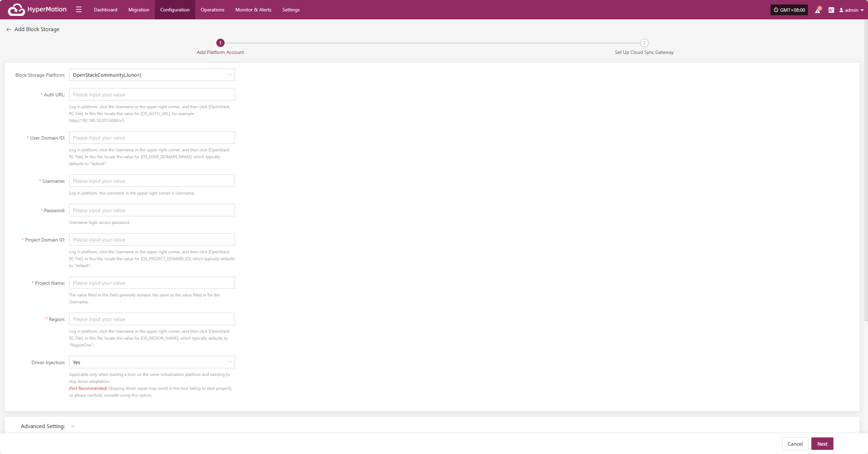Click the Next button
Viewport: 868px width, 454px height.
(822, 444)
